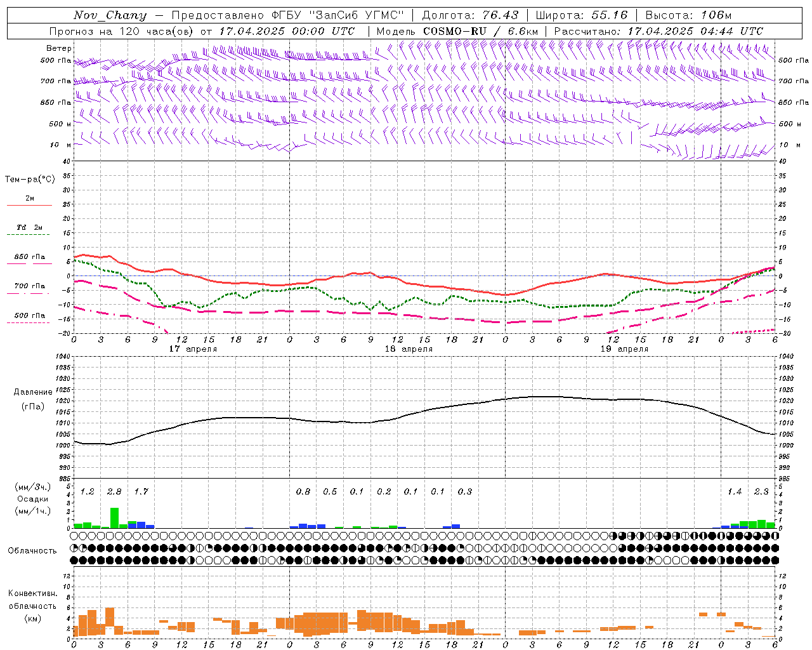Image resolution: width=812 pixels, height=650 pixels.
Task: Click the tallest green precipitation bar
Action: [x=114, y=517]
